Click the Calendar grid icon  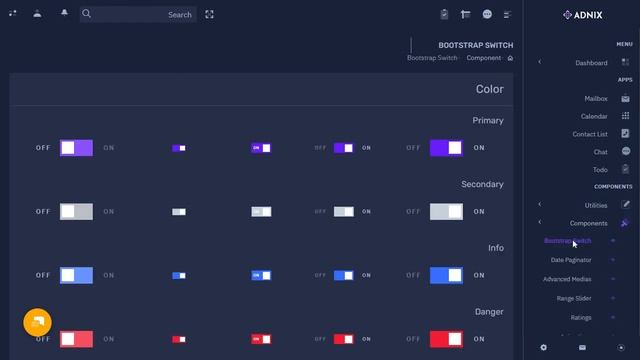coord(625,116)
